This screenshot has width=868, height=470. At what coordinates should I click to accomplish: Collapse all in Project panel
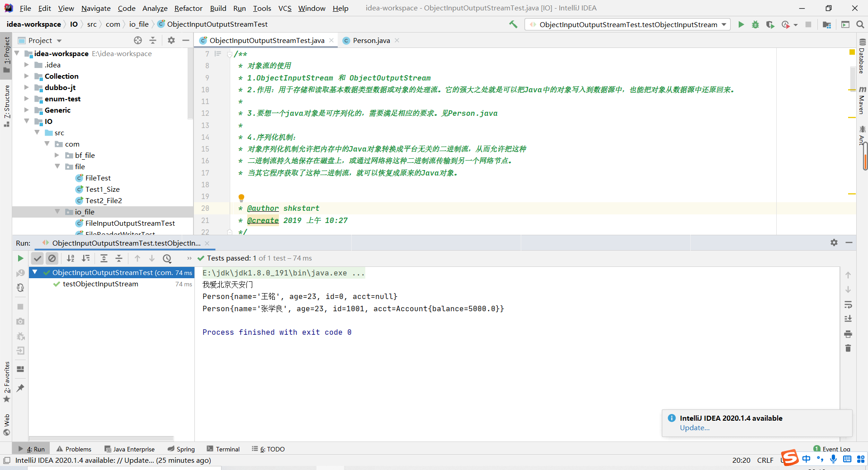point(153,40)
